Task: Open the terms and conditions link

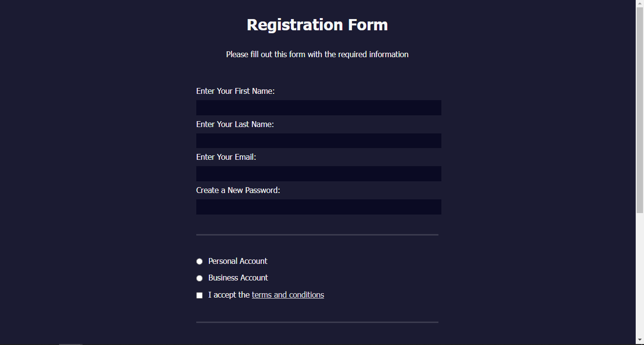Action: pyautogui.click(x=288, y=295)
